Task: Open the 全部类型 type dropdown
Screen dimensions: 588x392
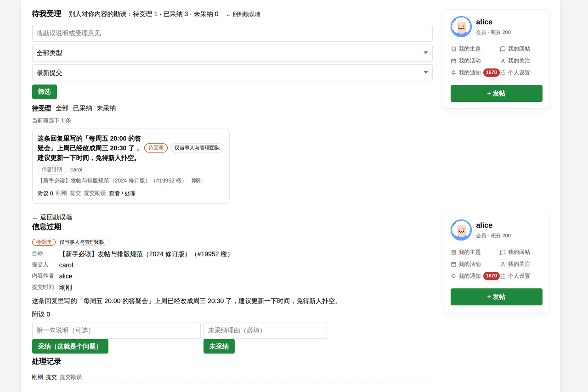Action: [x=232, y=53]
